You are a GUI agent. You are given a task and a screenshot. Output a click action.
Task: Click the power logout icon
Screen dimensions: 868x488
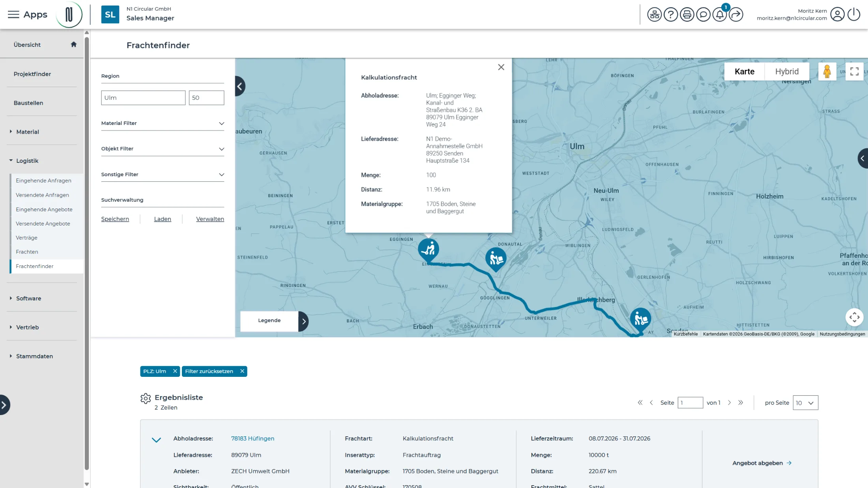tap(854, 15)
